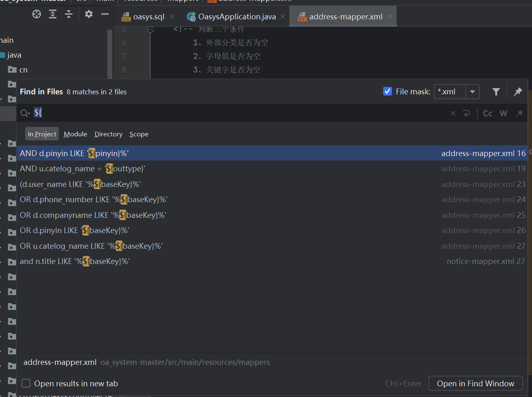
Task: Select the In Project scope
Action: click(42, 134)
